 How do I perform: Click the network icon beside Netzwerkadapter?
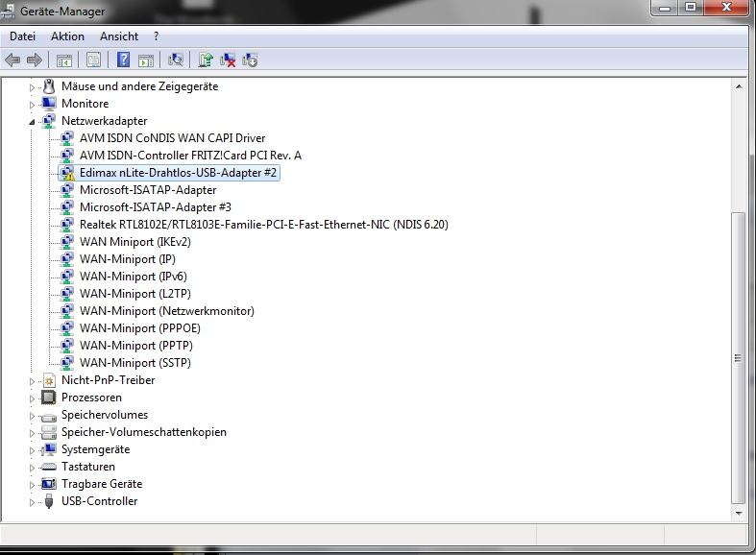49,121
